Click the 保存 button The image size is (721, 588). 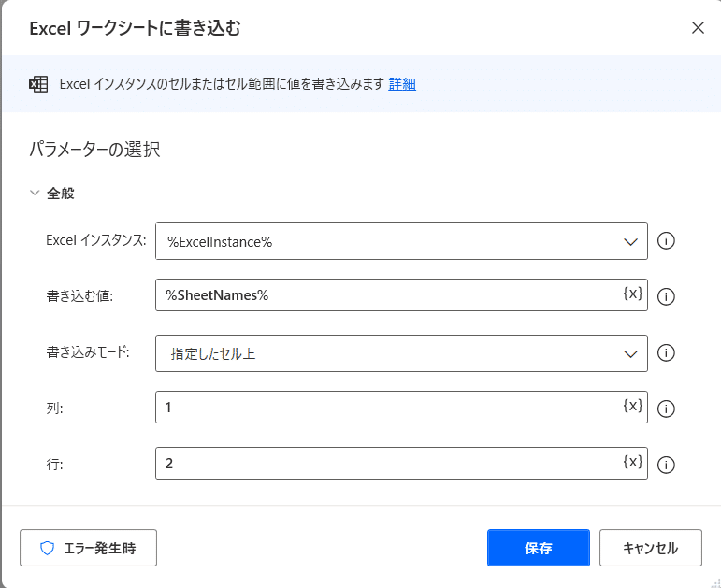point(538,548)
